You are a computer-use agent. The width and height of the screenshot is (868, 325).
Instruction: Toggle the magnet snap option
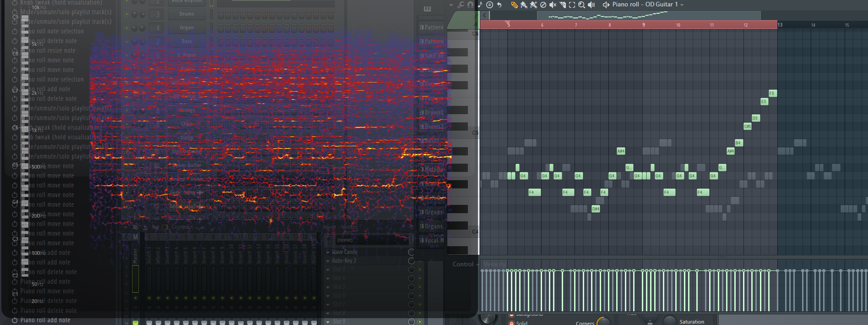(x=470, y=5)
